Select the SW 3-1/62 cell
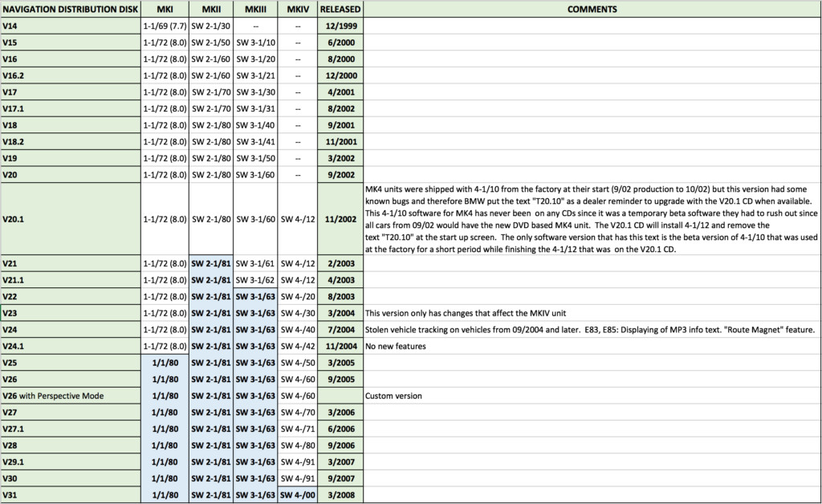This screenshot has height=504, width=822. [255, 280]
